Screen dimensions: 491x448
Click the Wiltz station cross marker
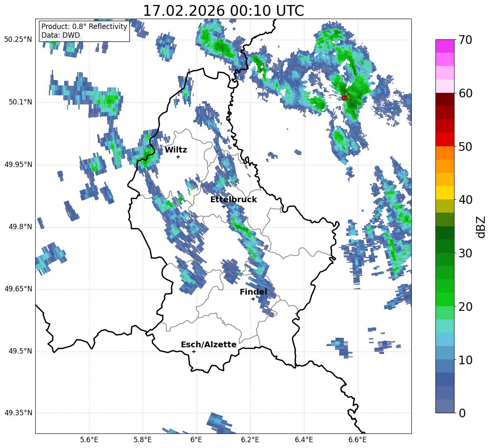tap(178, 157)
